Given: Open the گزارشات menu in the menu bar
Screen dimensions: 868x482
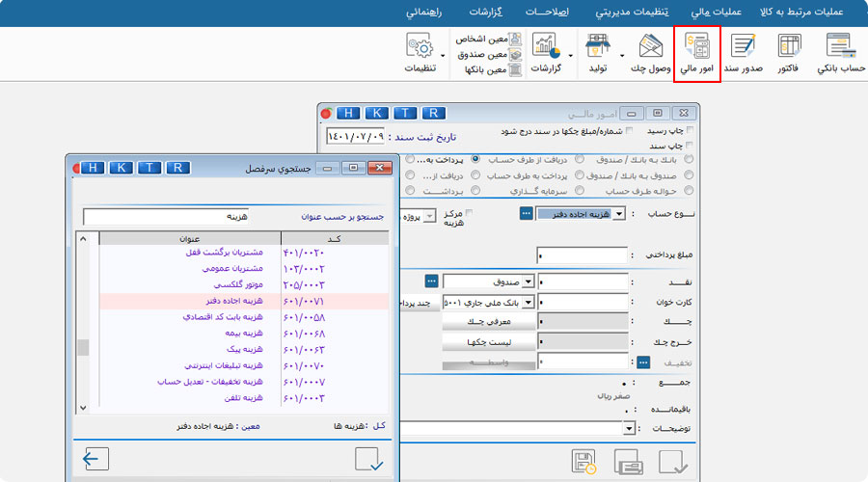Looking at the screenshot, I should click(485, 12).
